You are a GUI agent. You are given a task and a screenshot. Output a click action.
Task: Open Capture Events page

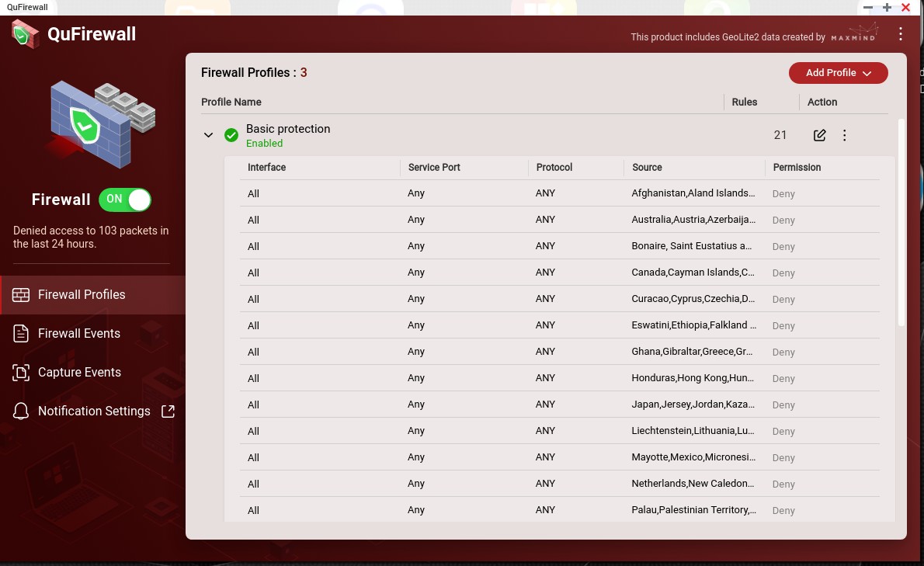[x=79, y=373]
